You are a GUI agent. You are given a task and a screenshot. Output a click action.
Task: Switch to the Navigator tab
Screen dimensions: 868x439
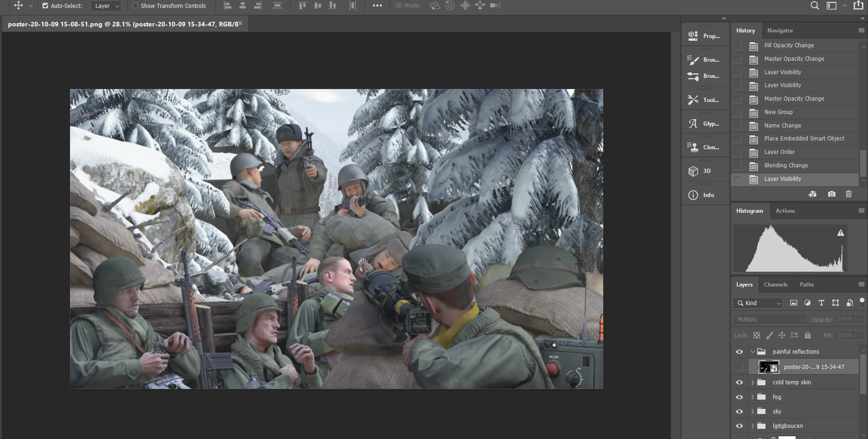(x=780, y=31)
